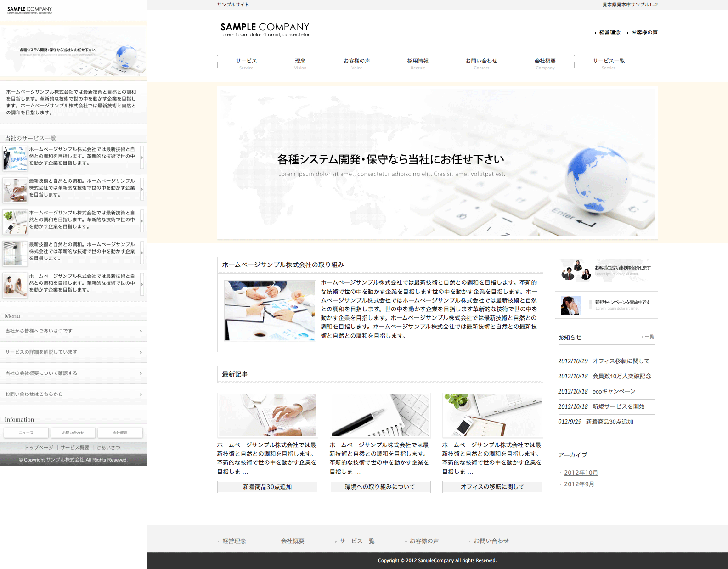The height and width of the screenshot is (569, 728).
Task: Click the 経営理念 link in top right header
Action: pyautogui.click(x=609, y=33)
